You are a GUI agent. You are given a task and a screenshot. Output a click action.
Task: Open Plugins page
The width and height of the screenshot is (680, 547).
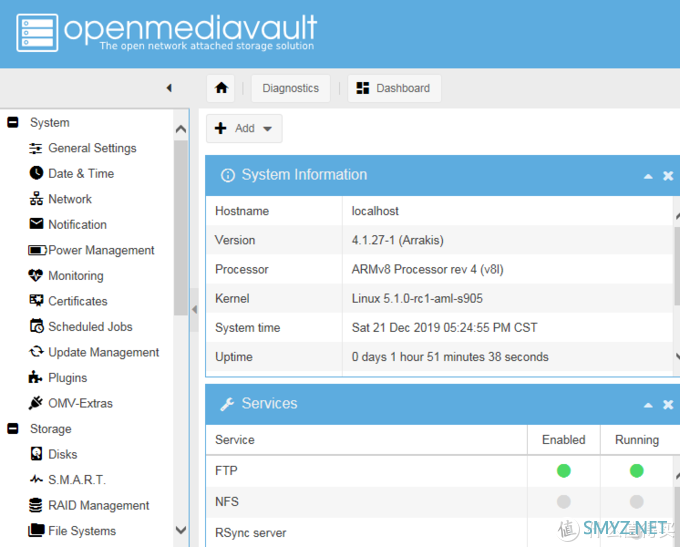click(x=68, y=378)
